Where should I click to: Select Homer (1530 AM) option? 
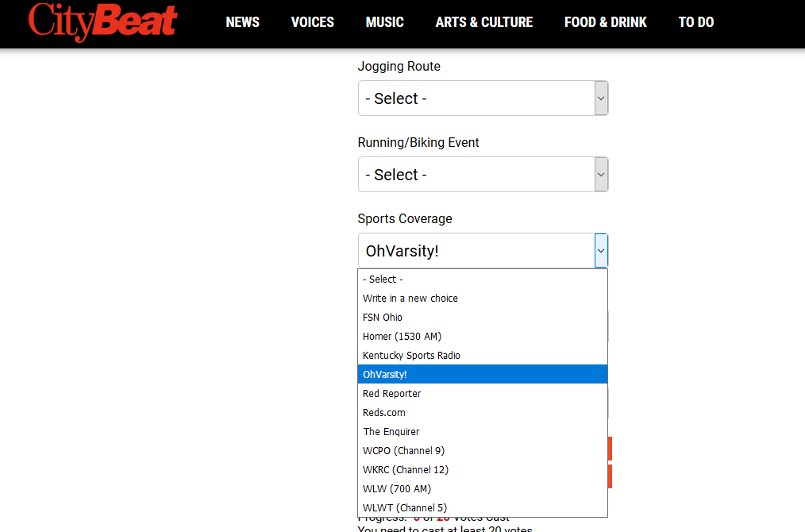tap(483, 337)
